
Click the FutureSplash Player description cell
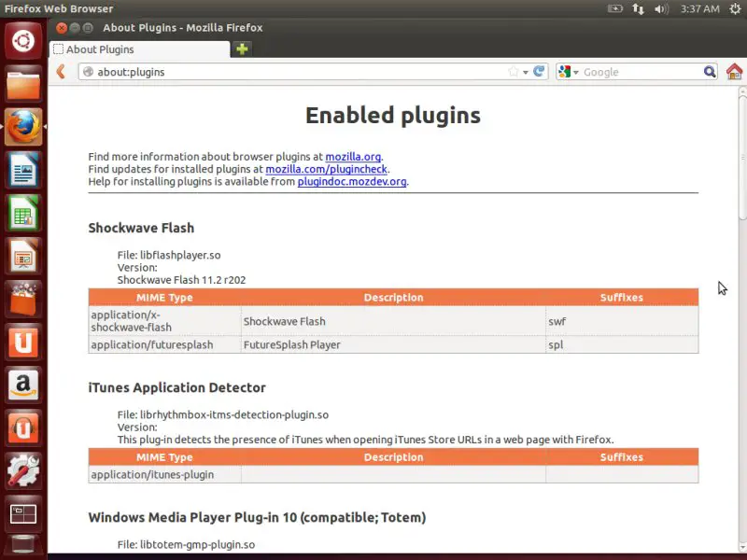393,344
